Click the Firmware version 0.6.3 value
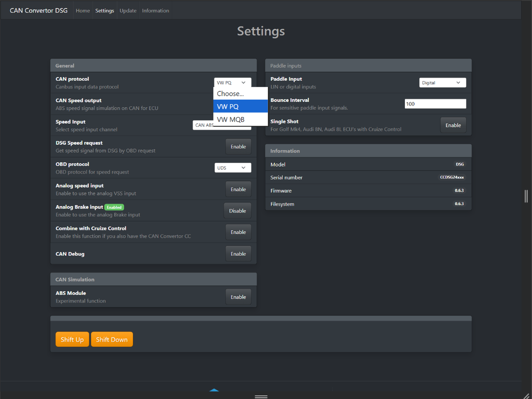The height and width of the screenshot is (399, 532). coord(459,191)
